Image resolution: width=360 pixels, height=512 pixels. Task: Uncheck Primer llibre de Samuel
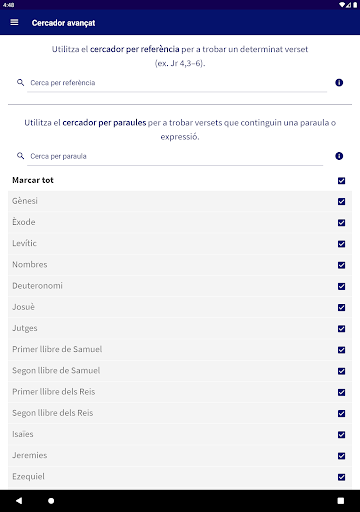[341, 350]
